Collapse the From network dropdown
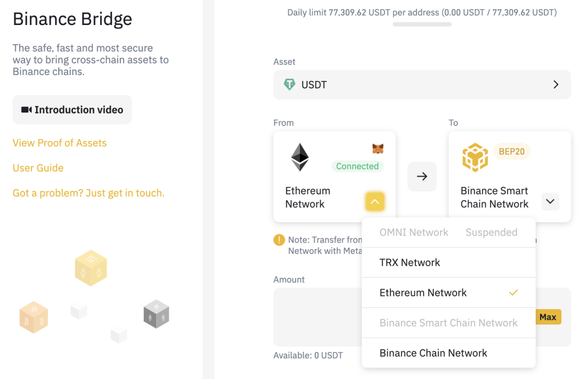Screen dimensions: 588x379 click(375, 202)
